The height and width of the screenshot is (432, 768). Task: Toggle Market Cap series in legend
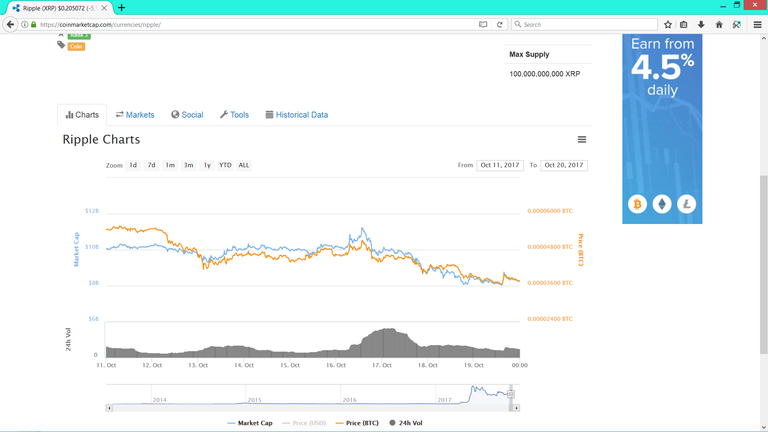point(250,423)
